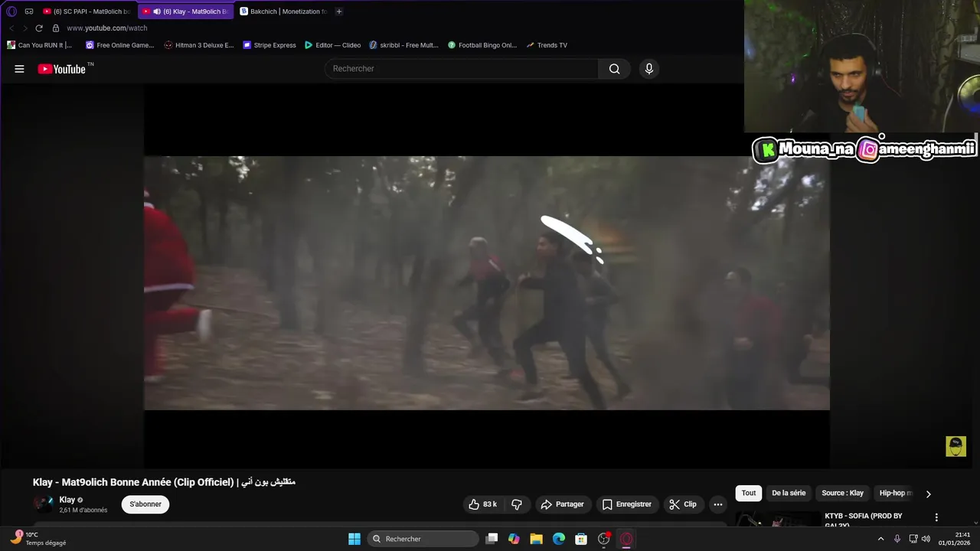
Task: Open Microsoft Store from taskbar
Action: click(x=581, y=539)
